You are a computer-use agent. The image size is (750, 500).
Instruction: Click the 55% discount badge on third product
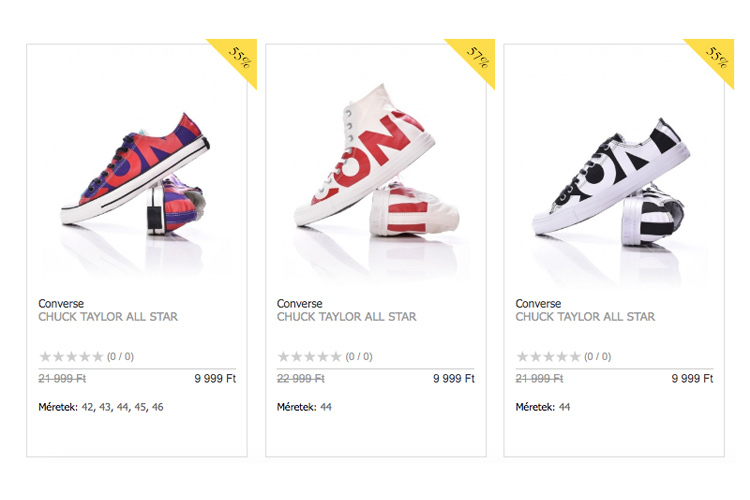pos(715,57)
